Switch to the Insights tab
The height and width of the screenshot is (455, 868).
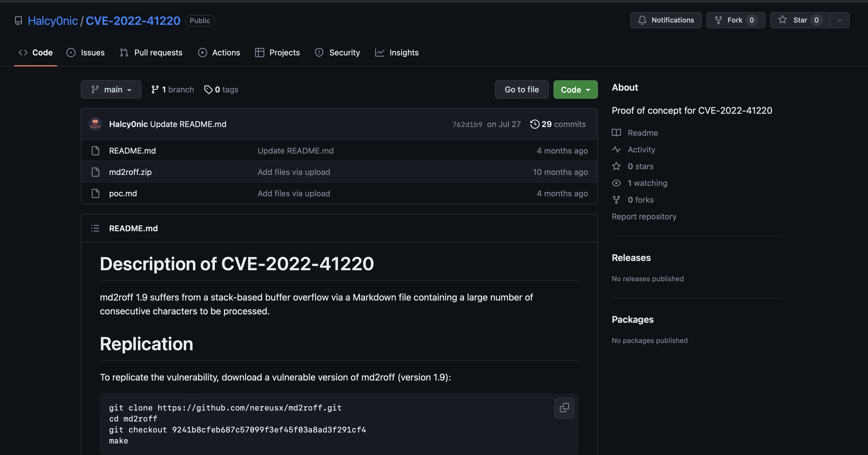click(x=397, y=53)
